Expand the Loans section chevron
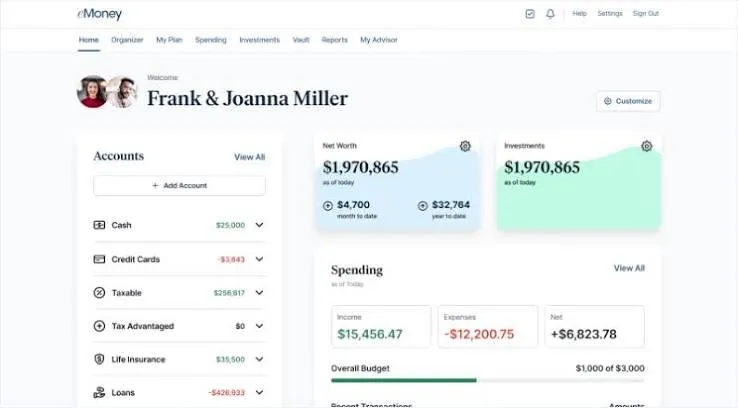 [x=259, y=392]
